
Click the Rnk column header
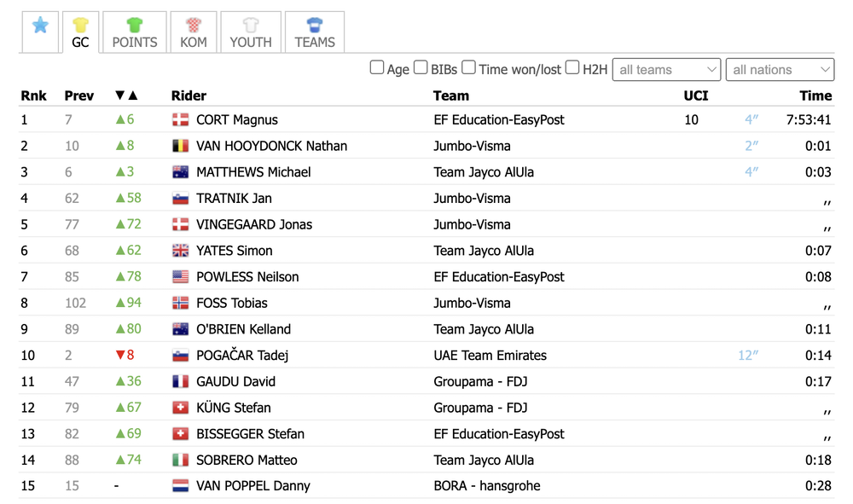coord(34,96)
